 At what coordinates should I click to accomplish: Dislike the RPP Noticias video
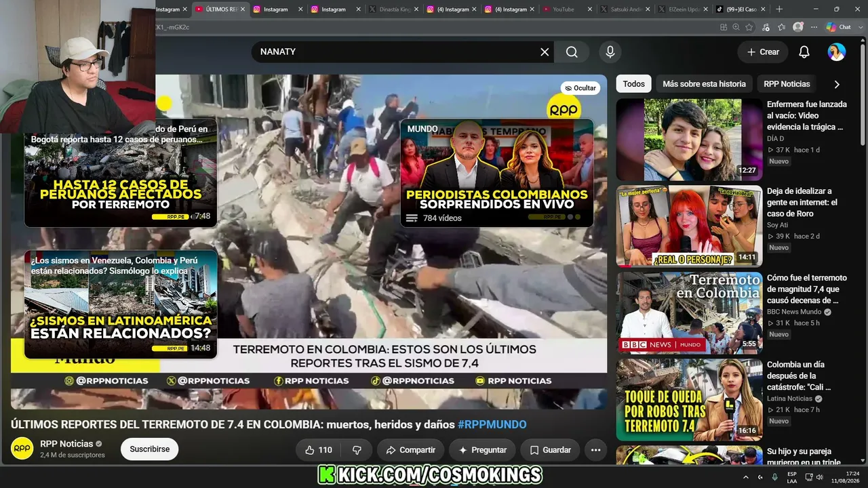point(357,450)
